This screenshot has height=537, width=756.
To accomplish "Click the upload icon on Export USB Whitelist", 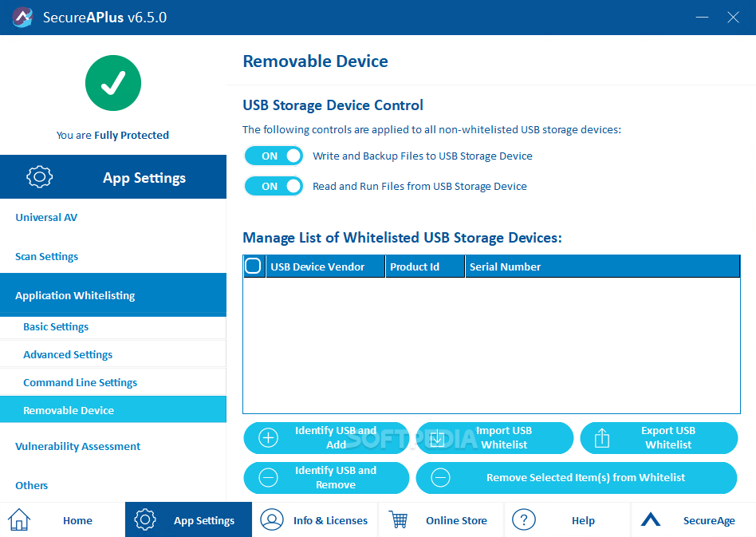I will coord(602,438).
